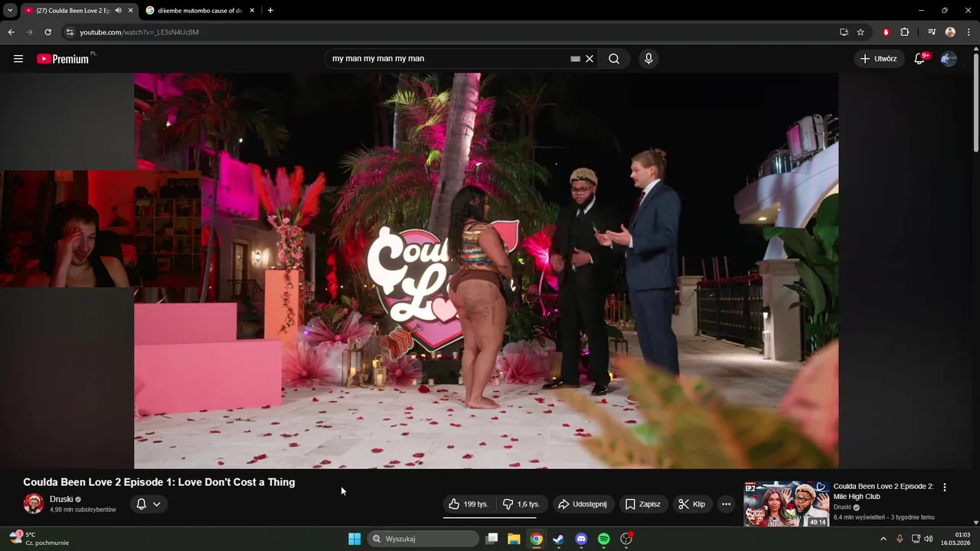This screenshot has height=551, width=980.
Task: Save video with Zapisz button
Action: (643, 504)
